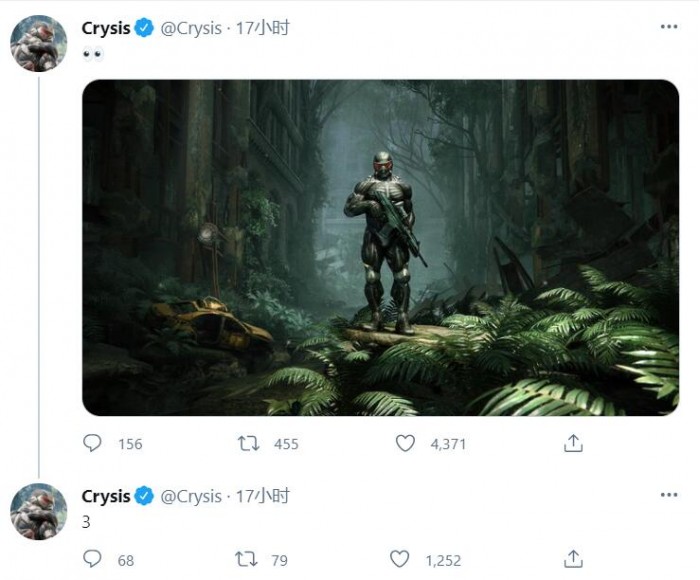
Task: Reply to the first Crysis tweet
Action: 93,443
